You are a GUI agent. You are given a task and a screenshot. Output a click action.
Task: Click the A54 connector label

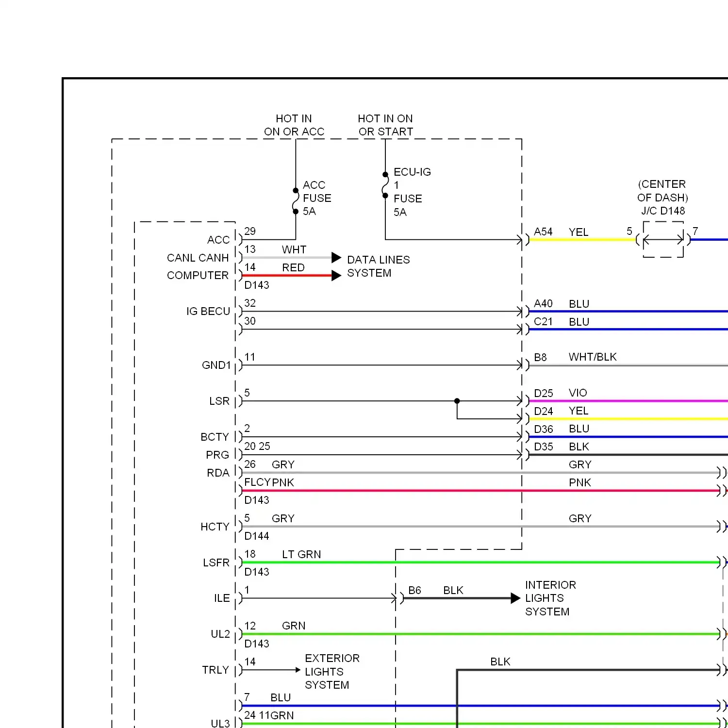[x=543, y=232]
